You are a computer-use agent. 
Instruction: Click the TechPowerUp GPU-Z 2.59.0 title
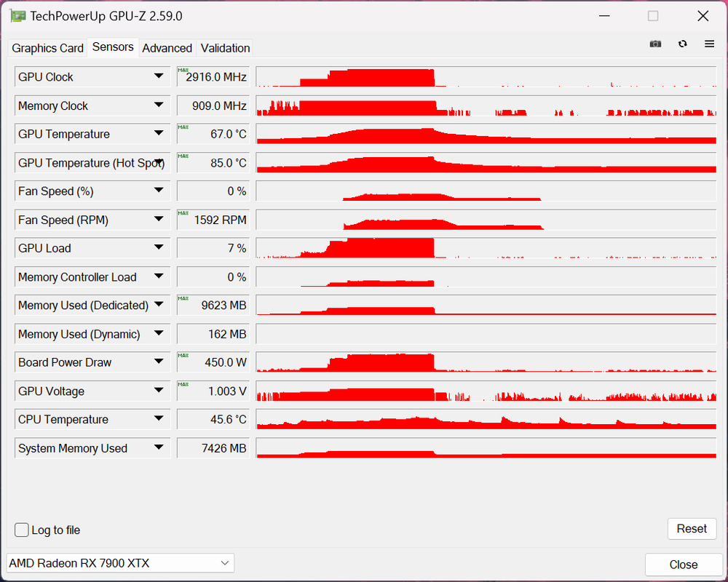[106, 16]
